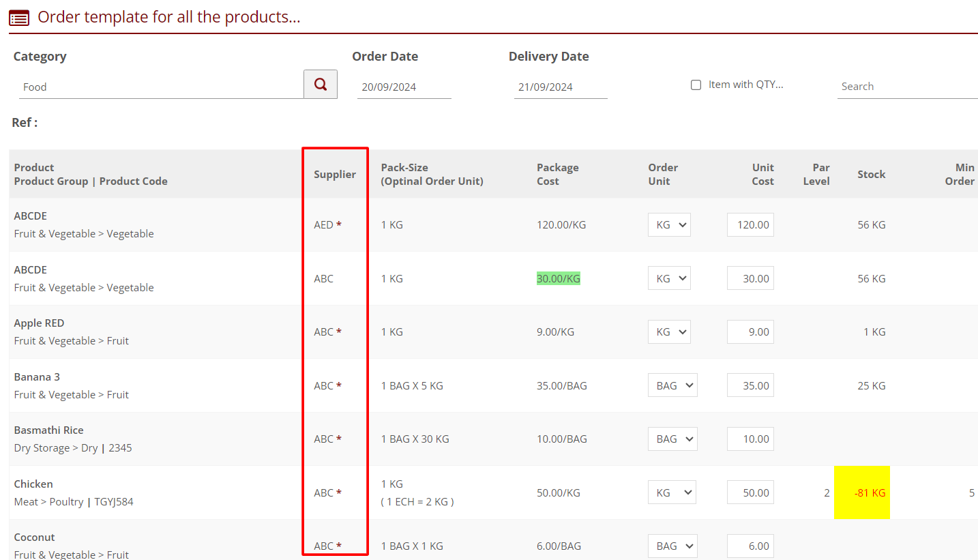Click the order template list icon
The width and height of the screenshot is (978, 560).
[19, 18]
